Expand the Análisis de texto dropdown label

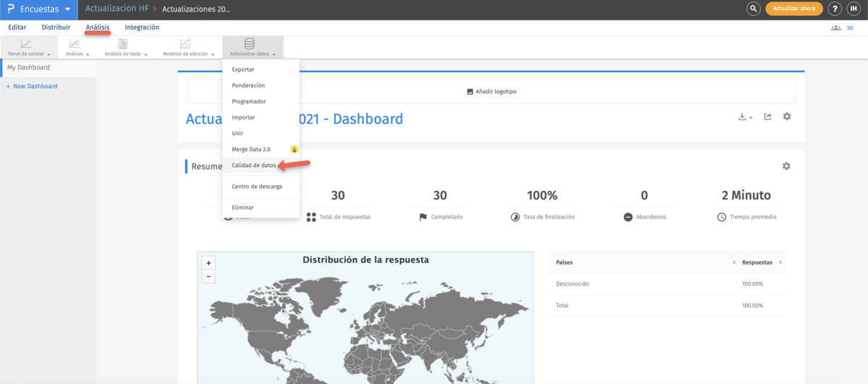123,54
